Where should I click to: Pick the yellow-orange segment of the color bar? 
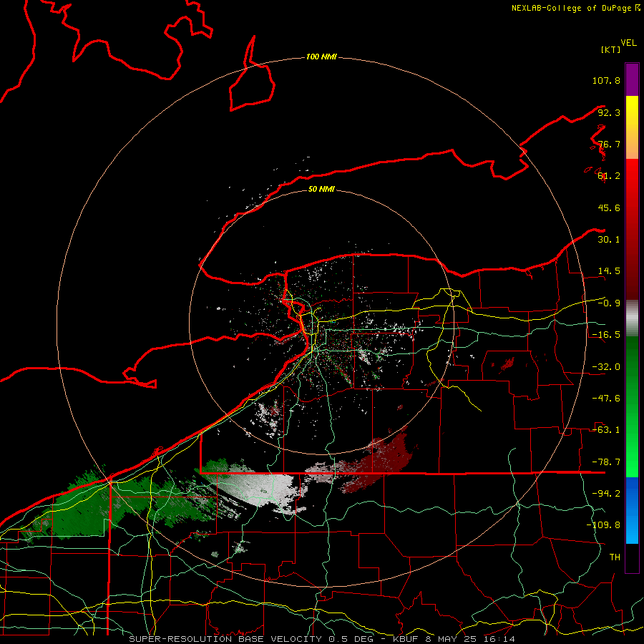(632, 127)
